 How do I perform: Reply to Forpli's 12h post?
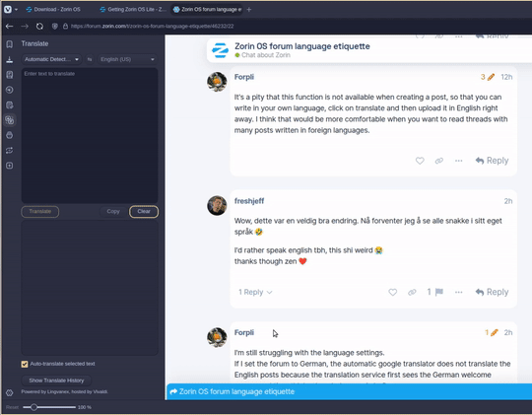492,161
